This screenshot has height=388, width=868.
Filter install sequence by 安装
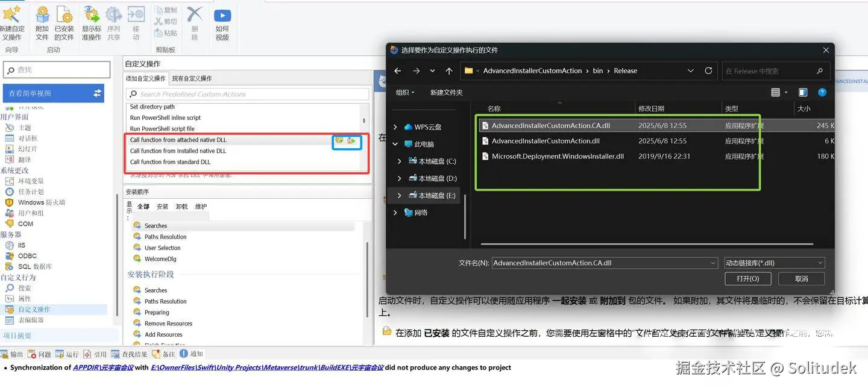(162, 206)
